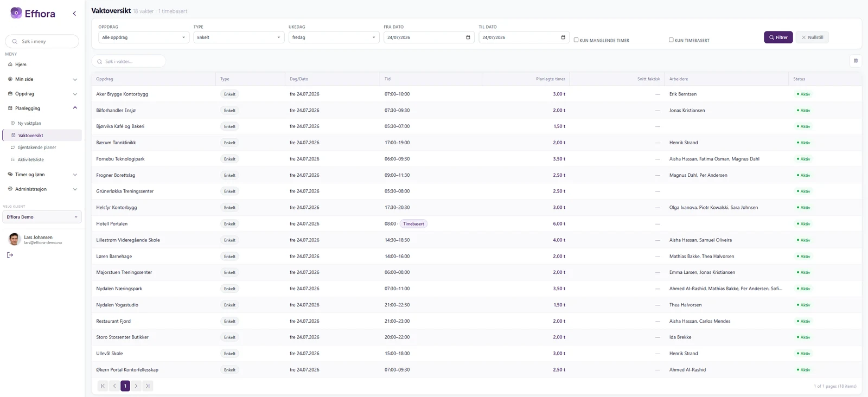Image resolution: width=868 pixels, height=397 pixels.
Task: Click the Administrasjon gear icon
Action: [x=10, y=189]
